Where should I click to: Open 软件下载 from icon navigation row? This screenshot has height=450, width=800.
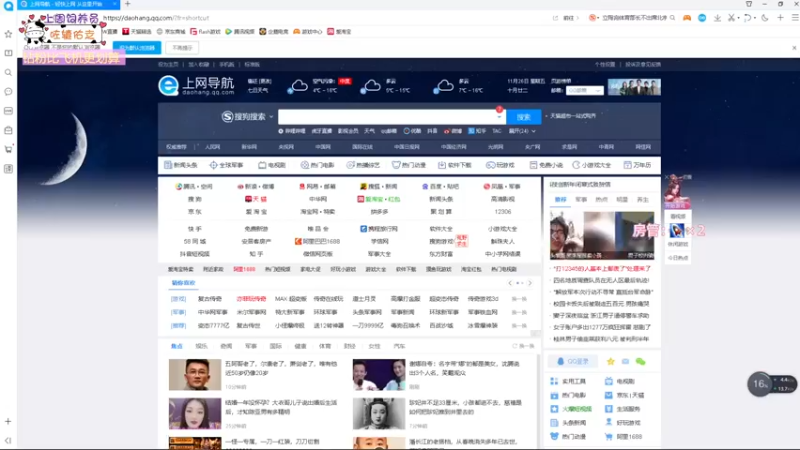tap(455, 165)
